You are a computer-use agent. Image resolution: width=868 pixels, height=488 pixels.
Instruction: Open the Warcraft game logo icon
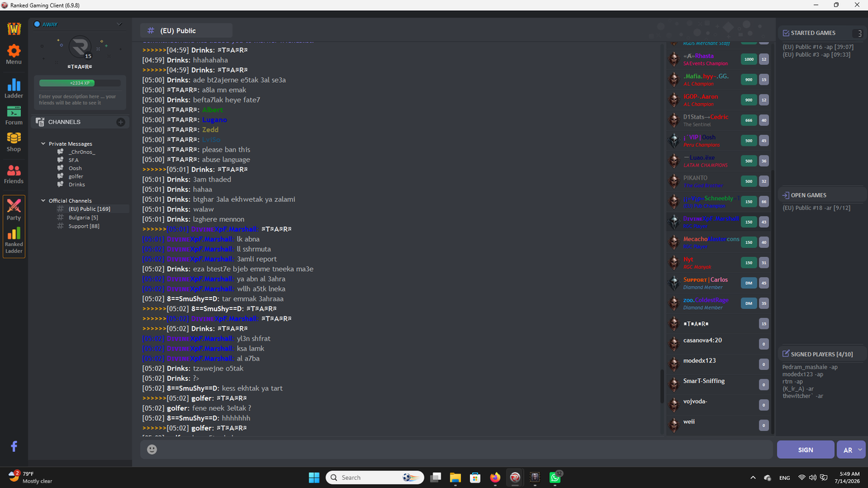pyautogui.click(x=14, y=28)
